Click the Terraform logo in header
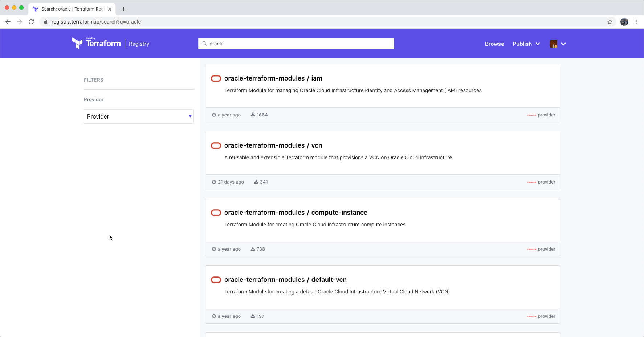 97,43
